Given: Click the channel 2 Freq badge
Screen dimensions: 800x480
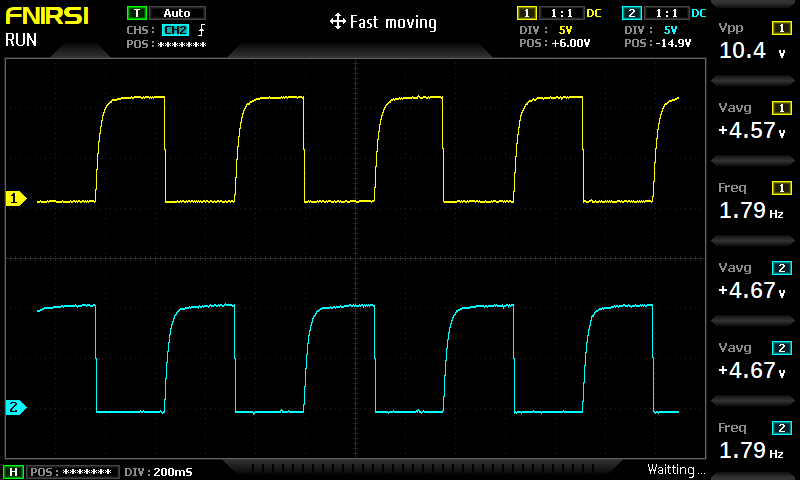Looking at the screenshot, I should point(782,428).
